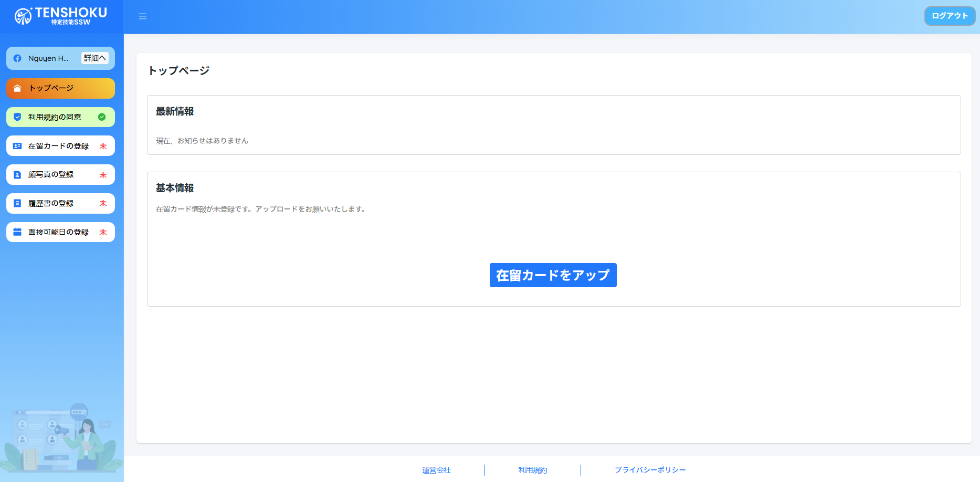Screen dimensions: 980x482
Task: Click the shield icon for 利用規約の同意
Action: (x=17, y=117)
